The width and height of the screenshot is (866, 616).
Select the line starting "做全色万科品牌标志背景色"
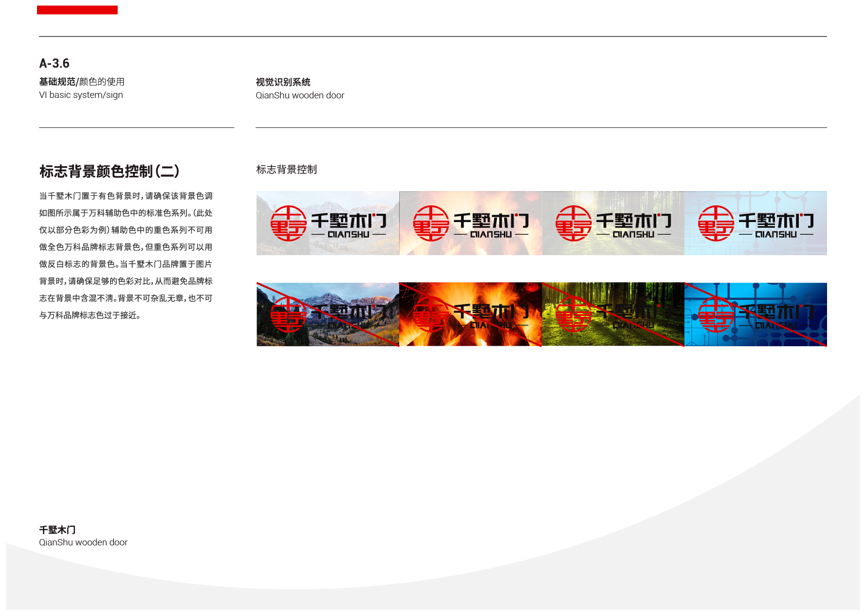(x=126, y=247)
